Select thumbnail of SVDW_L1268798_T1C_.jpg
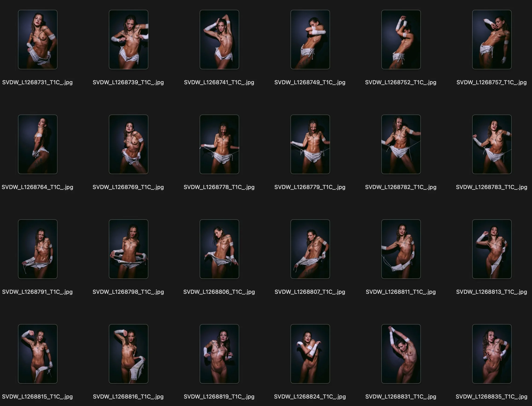The width and height of the screenshot is (532, 406). coord(128,249)
